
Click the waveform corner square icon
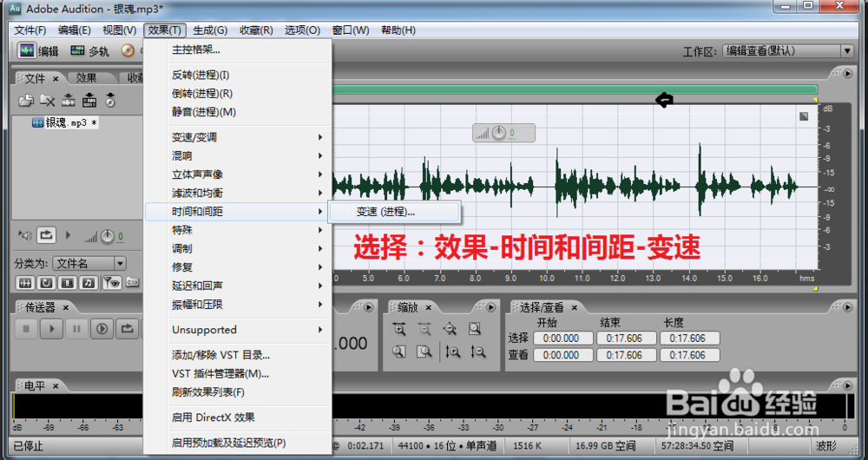pyautogui.click(x=804, y=116)
